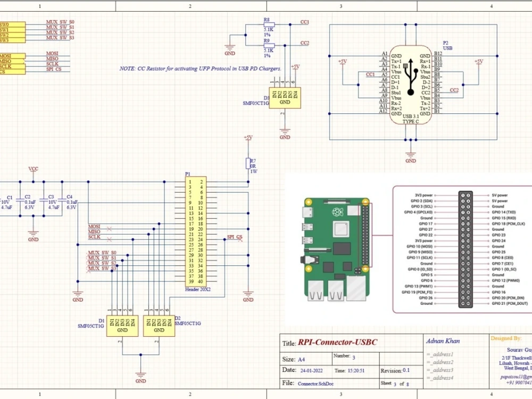This screenshot has width=532, height=399.
Task: Click the GND symbol below USB connector
Action: (x=411, y=158)
